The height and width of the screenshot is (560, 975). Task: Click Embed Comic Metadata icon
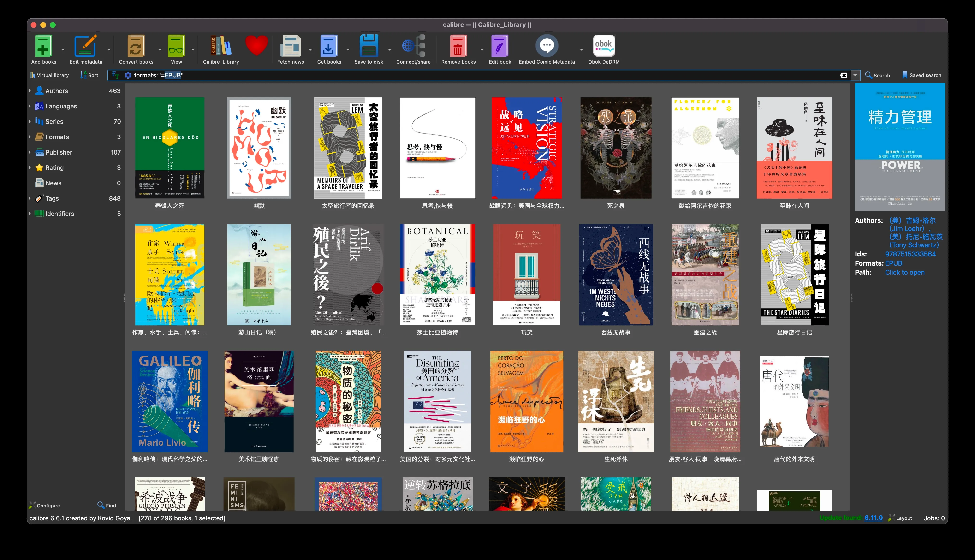tap(546, 46)
